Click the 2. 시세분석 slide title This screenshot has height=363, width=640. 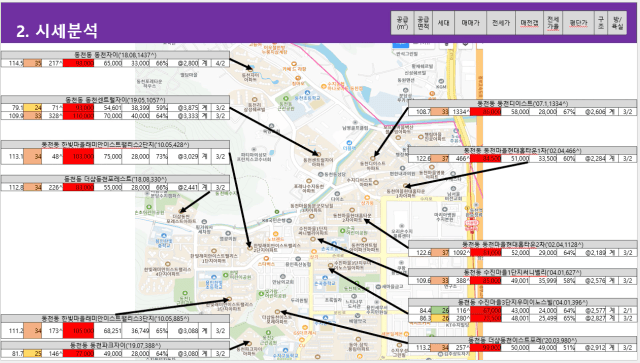[x=57, y=31]
